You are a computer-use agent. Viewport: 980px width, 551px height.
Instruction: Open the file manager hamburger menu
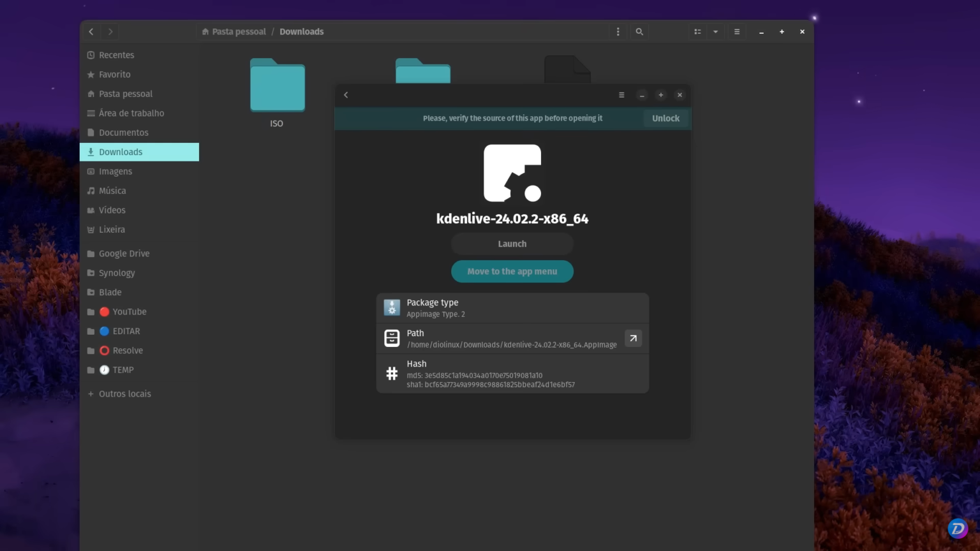pos(737,32)
